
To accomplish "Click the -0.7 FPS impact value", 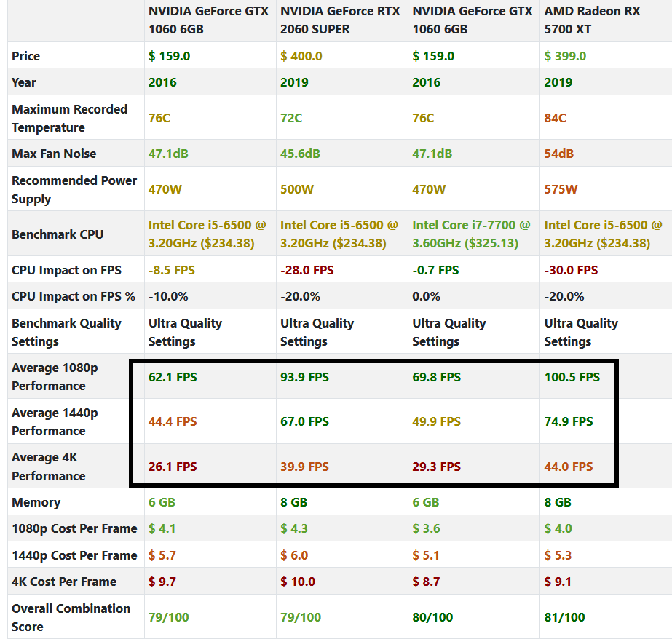I will (435, 270).
